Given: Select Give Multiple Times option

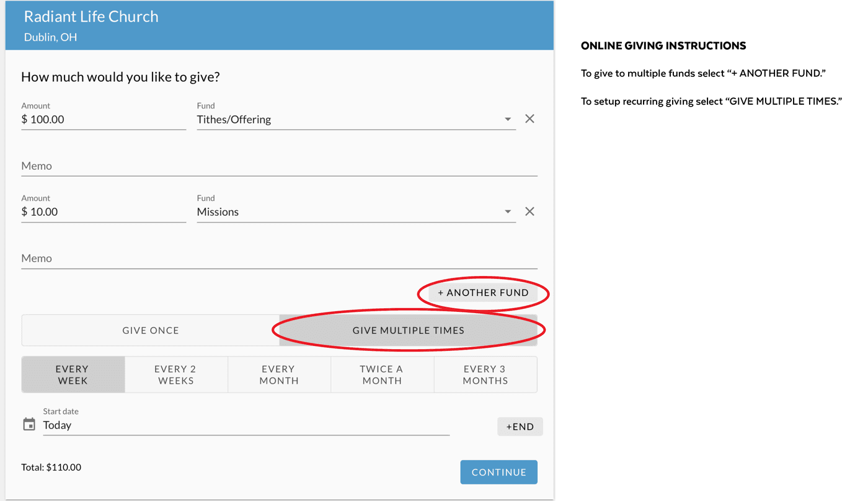Looking at the screenshot, I should tap(408, 330).
